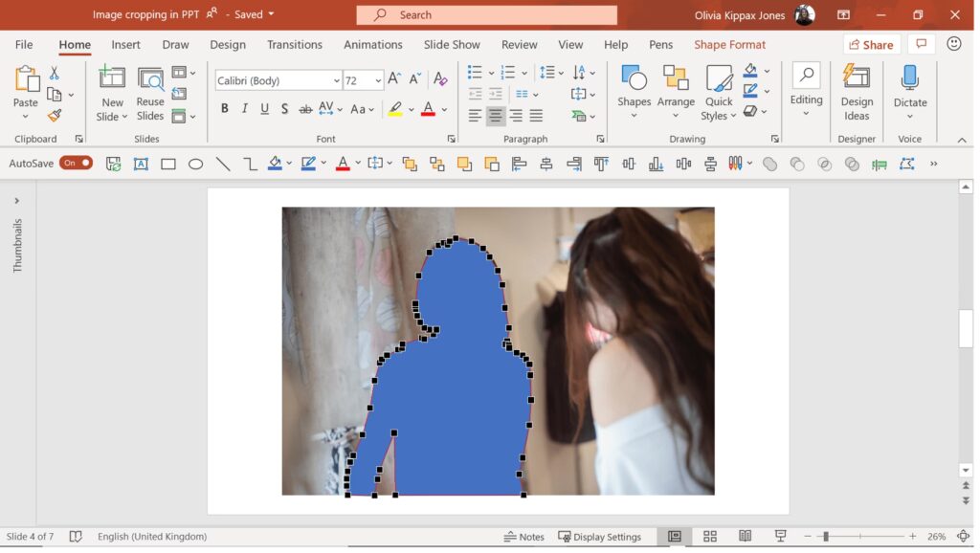Open the Design Ideas pane

[857, 93]
